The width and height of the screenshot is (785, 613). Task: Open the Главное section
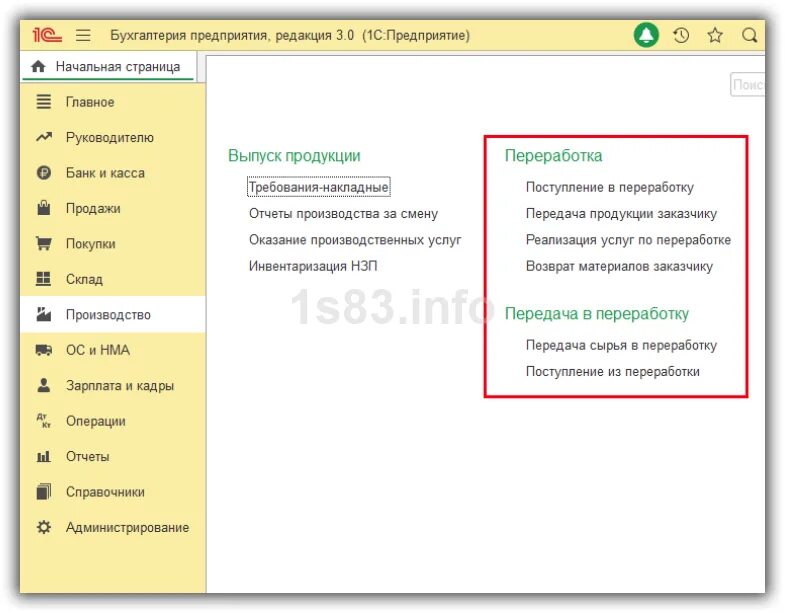click(113, 102)
